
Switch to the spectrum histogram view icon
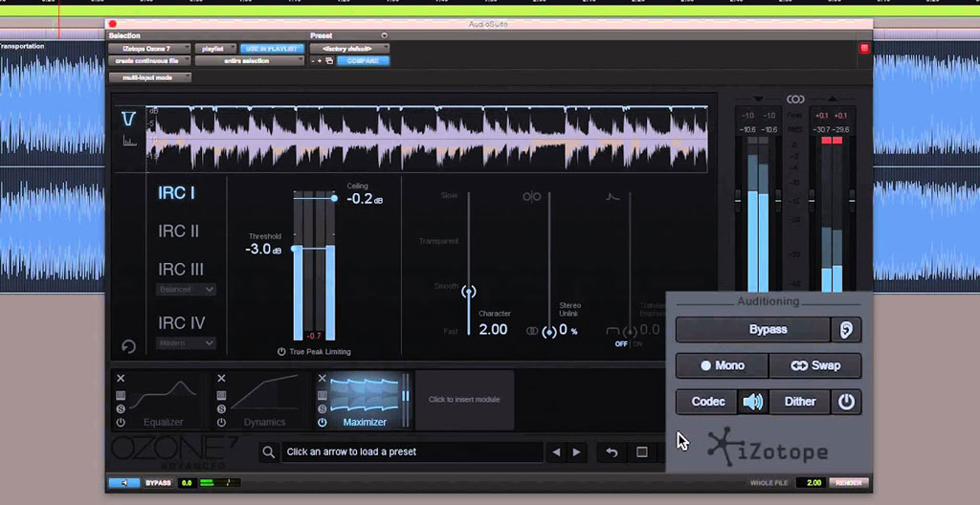129,141
